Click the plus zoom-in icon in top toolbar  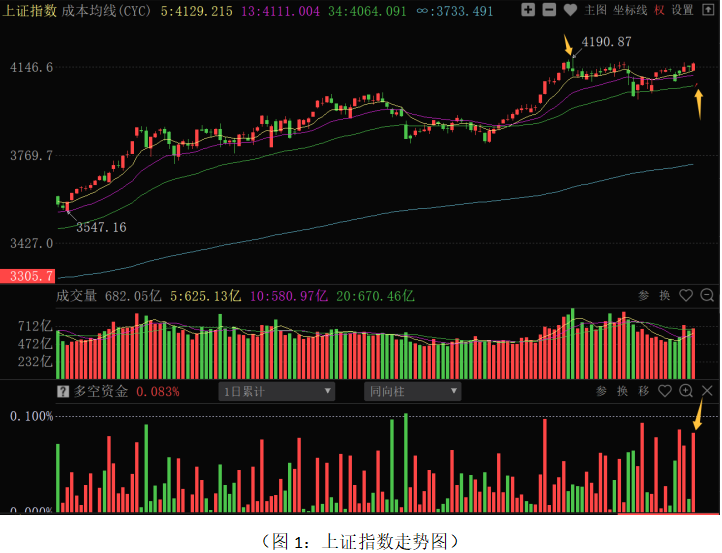coord(529,10)
